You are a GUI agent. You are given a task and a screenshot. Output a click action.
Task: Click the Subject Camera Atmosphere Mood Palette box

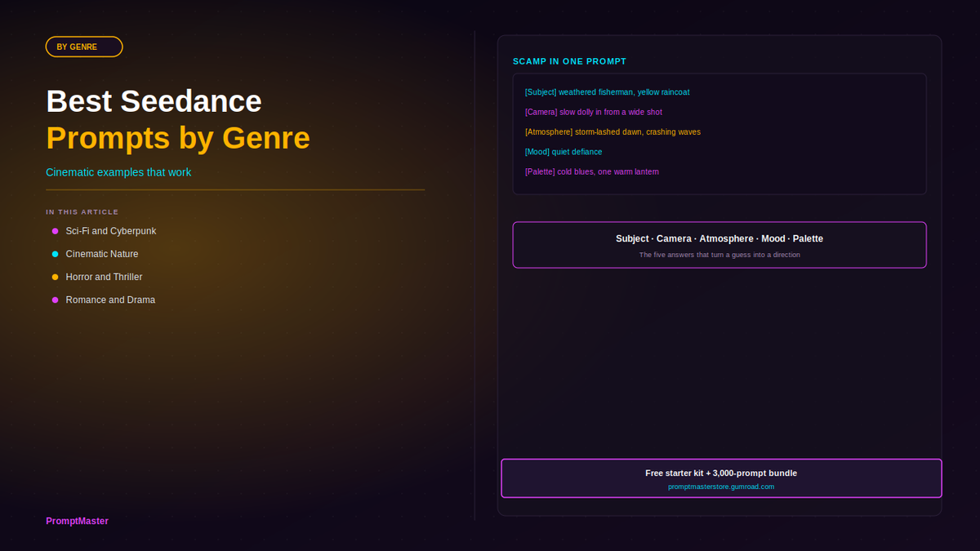tap(719, 245)
